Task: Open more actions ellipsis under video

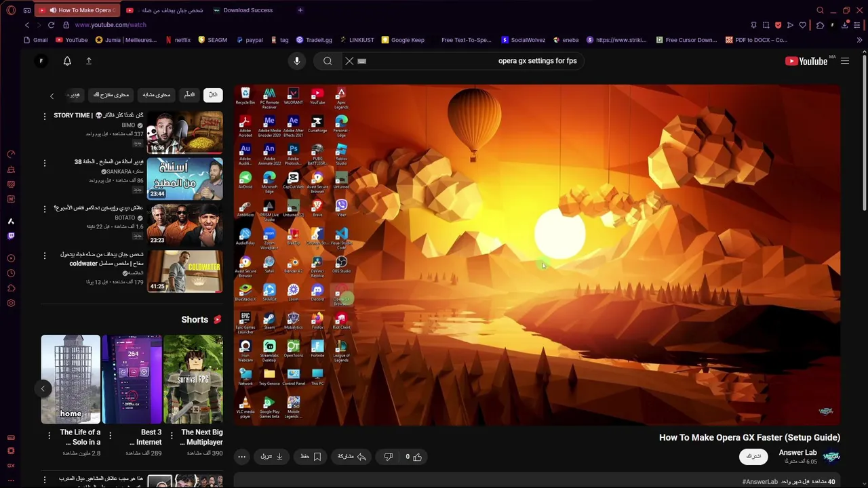Action: [241, 457]
